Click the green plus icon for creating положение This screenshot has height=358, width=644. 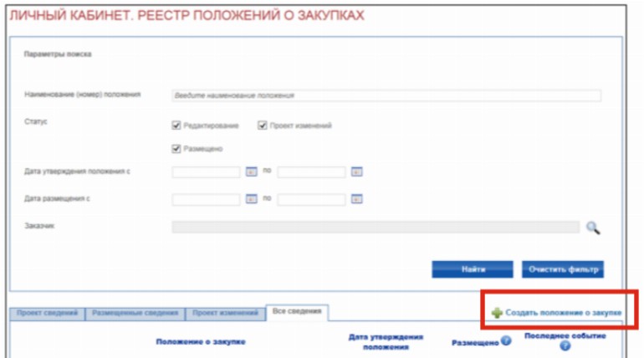[x=497, y=313]
